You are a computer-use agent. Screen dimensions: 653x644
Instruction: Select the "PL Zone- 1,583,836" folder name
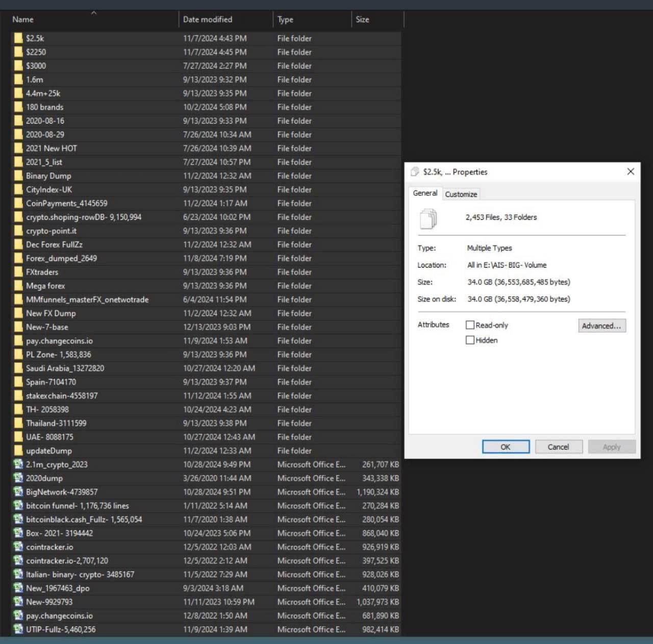[59, 355]
